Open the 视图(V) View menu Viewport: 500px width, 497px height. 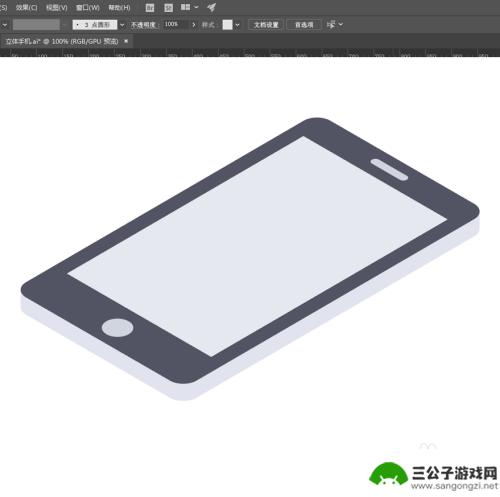point(57,7)
